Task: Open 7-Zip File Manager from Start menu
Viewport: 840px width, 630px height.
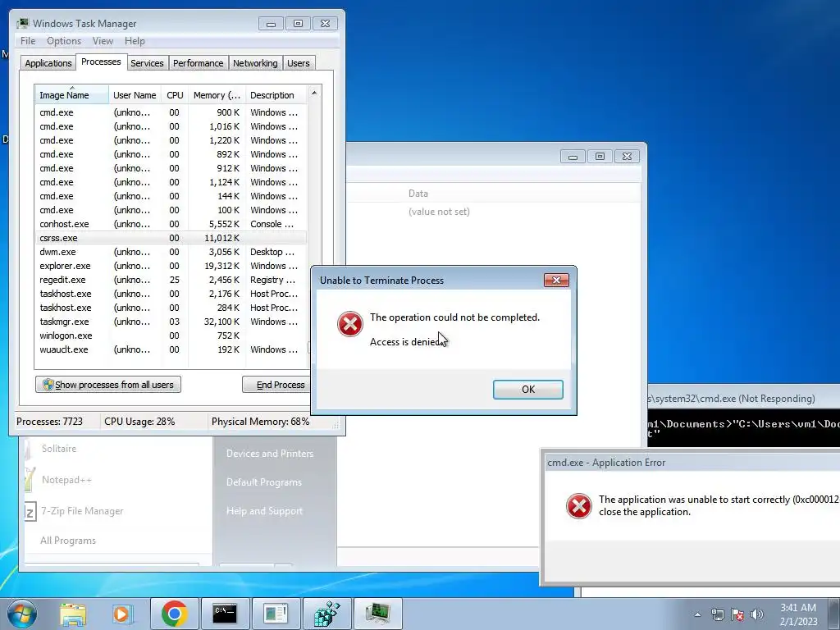Action: pyautogui.click(x=82, y=511)
